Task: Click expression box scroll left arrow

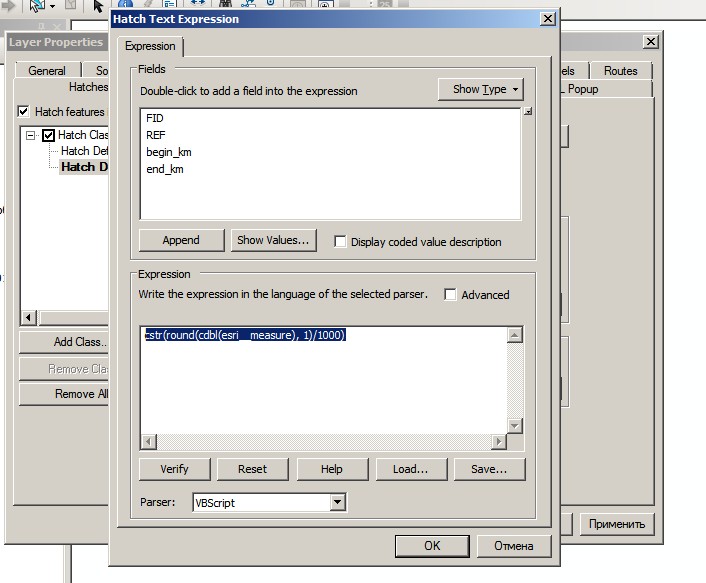Action: tap(149, 442)
